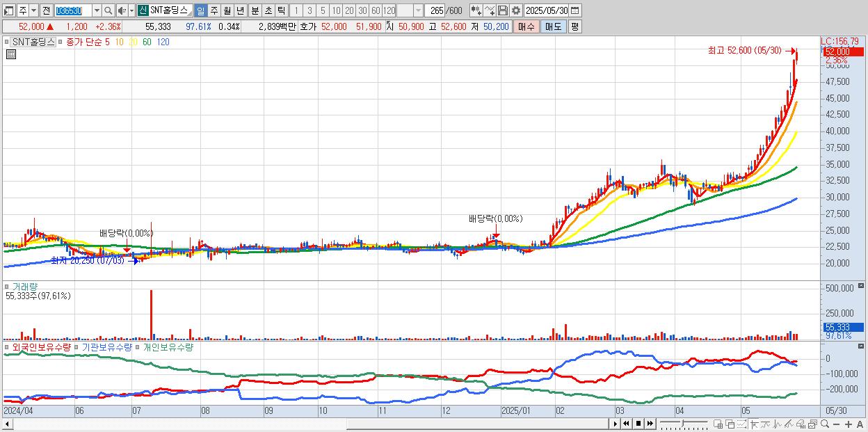
Task: Click the stock code input field 036530
Action: [x=73, y=10]
